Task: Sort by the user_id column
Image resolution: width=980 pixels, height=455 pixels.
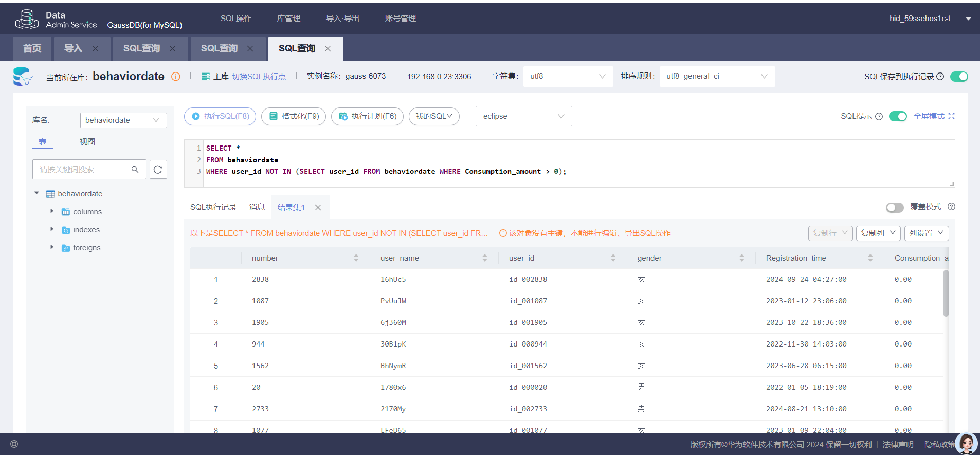Action: [613, 258]
